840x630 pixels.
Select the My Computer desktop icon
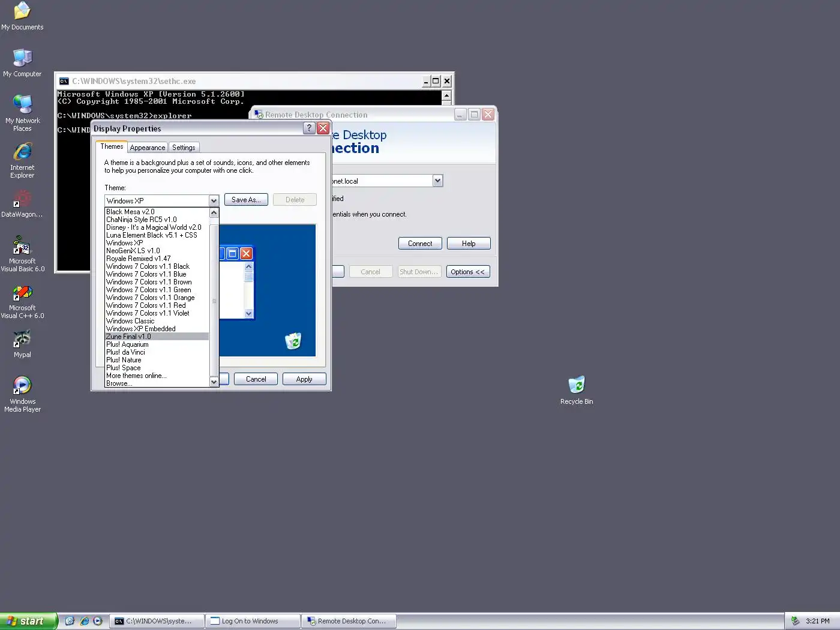tap(22, 62)
